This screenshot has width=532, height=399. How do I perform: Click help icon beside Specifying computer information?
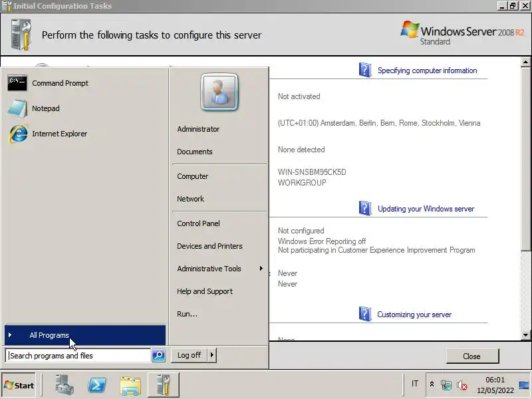click(364, 70)
